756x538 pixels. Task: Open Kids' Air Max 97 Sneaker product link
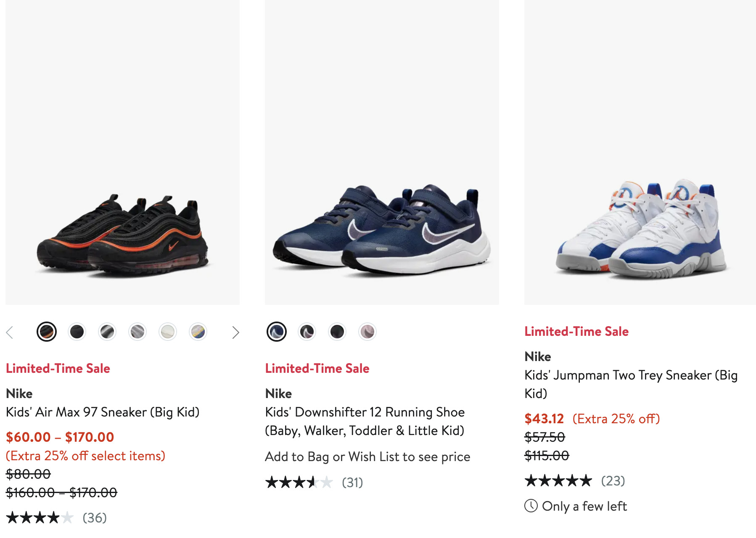tap(103, 412)
